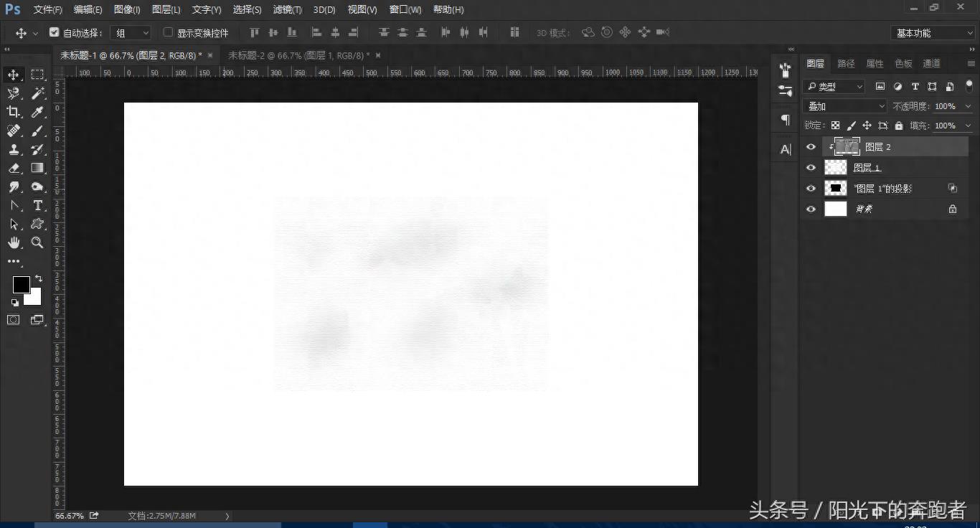This screenshot has width=980, height=528.
Task: Choose the History Brush tool
Action: pyautogui.click(x=37, y=149)
